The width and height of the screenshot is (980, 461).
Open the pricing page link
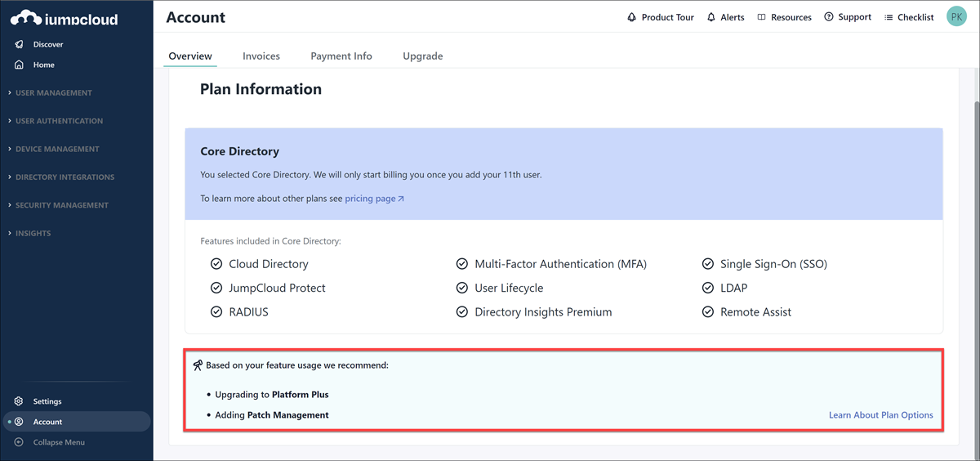[x=374, y=199]
